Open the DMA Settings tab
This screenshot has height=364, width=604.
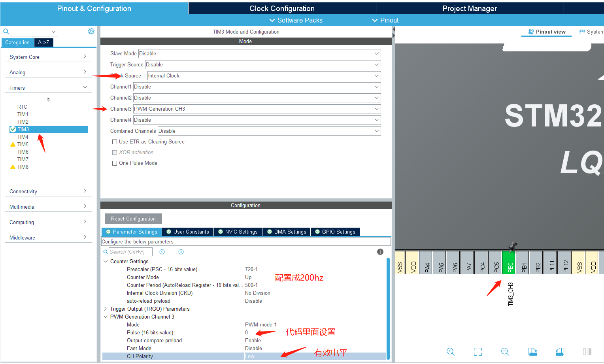(x=287, y=232)
